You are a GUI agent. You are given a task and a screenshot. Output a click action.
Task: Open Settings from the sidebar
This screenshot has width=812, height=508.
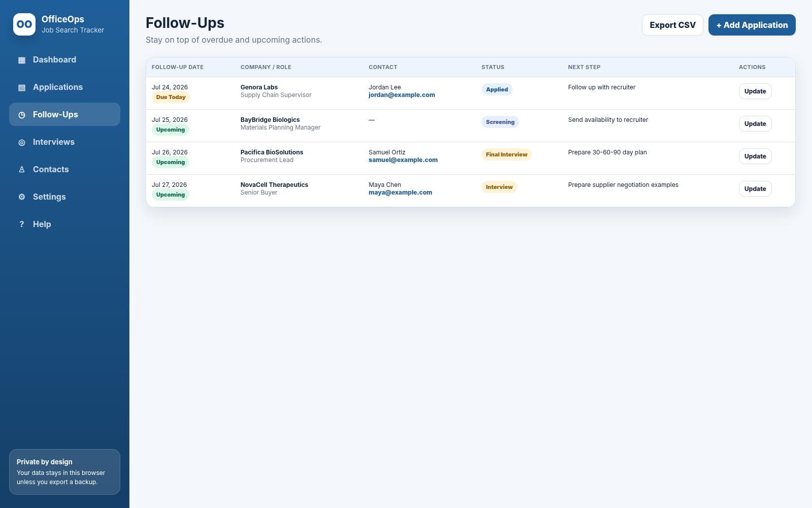[64, 197]
